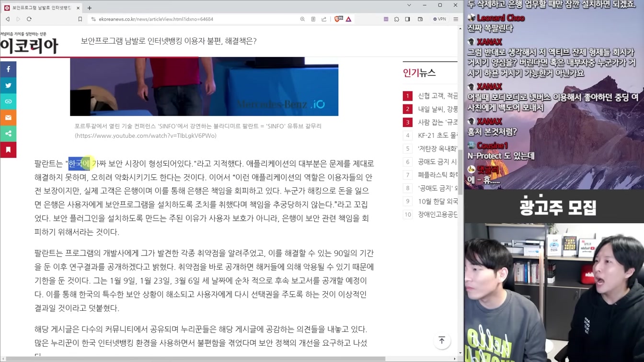
Task: Enable reader mode icon
Action: [x=313, y=19]
